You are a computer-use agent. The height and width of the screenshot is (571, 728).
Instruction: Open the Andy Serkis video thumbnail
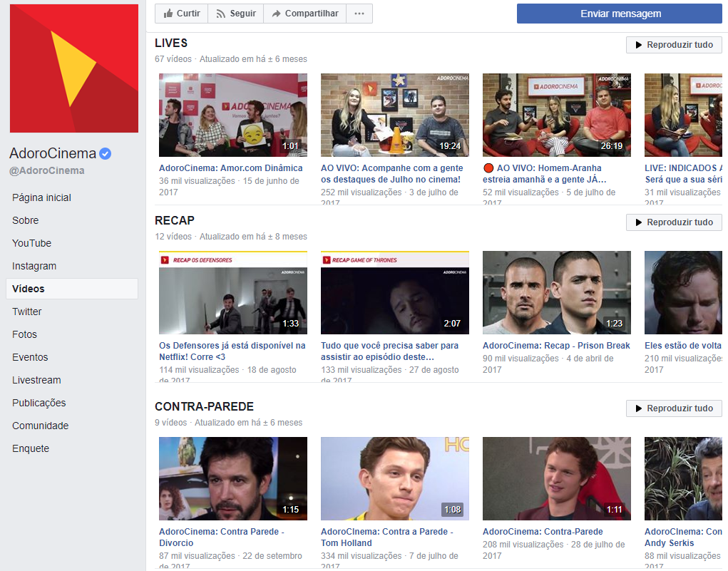pyautogui.click(x=683, y=478)
